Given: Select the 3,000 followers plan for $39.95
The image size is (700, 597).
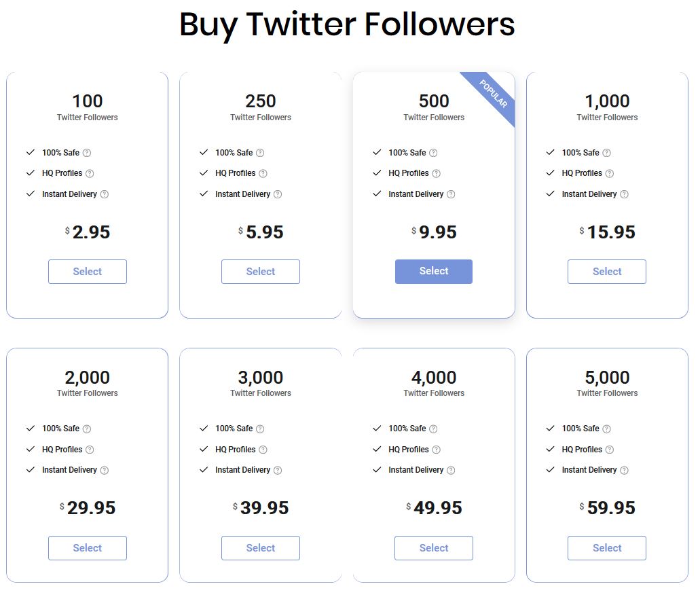Looking at the screenshot, I should coord(261,548).
